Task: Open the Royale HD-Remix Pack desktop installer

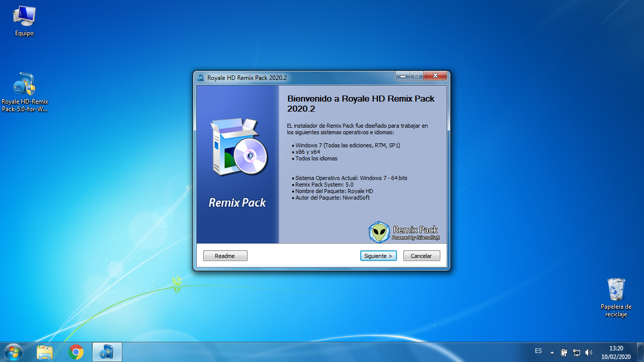Action: (x=24, y=84)
